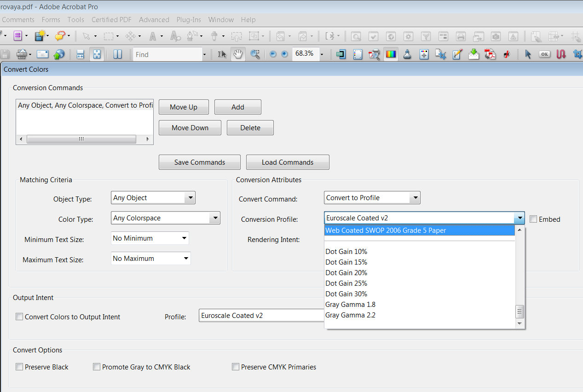Choose the Marquee Zoom tool
This screenshot has height=392, width=583.
pos(255,54)
